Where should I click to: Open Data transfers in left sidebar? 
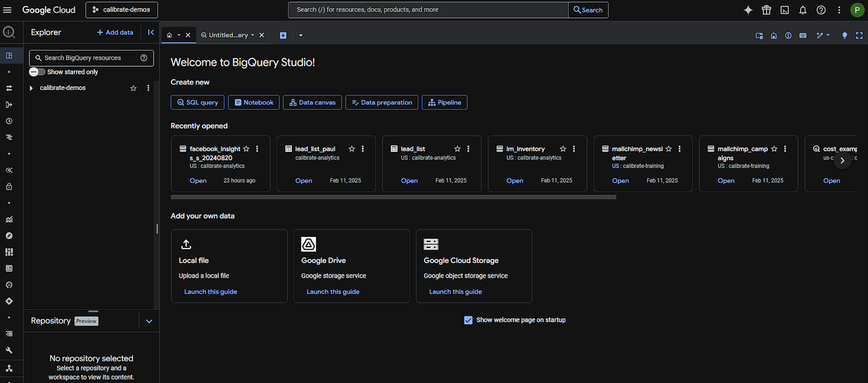(9, 88)
